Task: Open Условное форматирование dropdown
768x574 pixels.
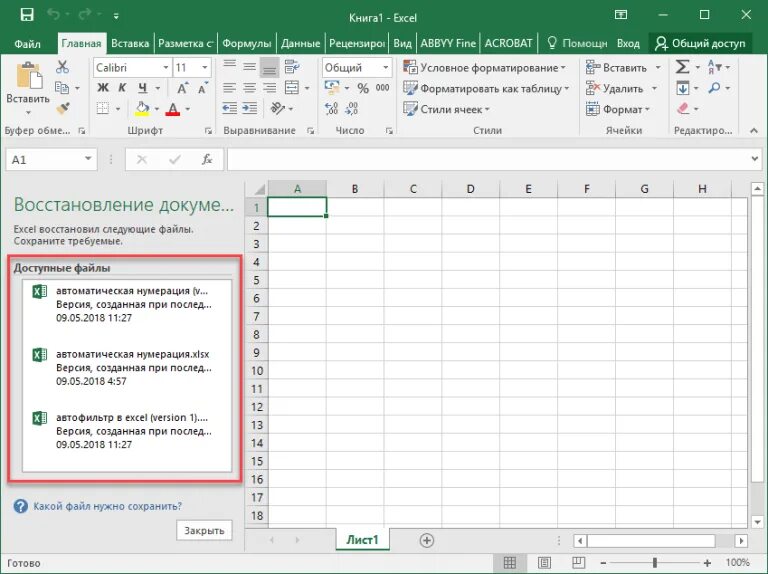Action: tap(484, 68)
